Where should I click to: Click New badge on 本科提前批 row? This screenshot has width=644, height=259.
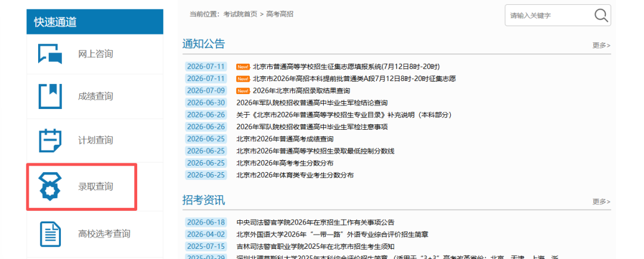coord(243,79)
